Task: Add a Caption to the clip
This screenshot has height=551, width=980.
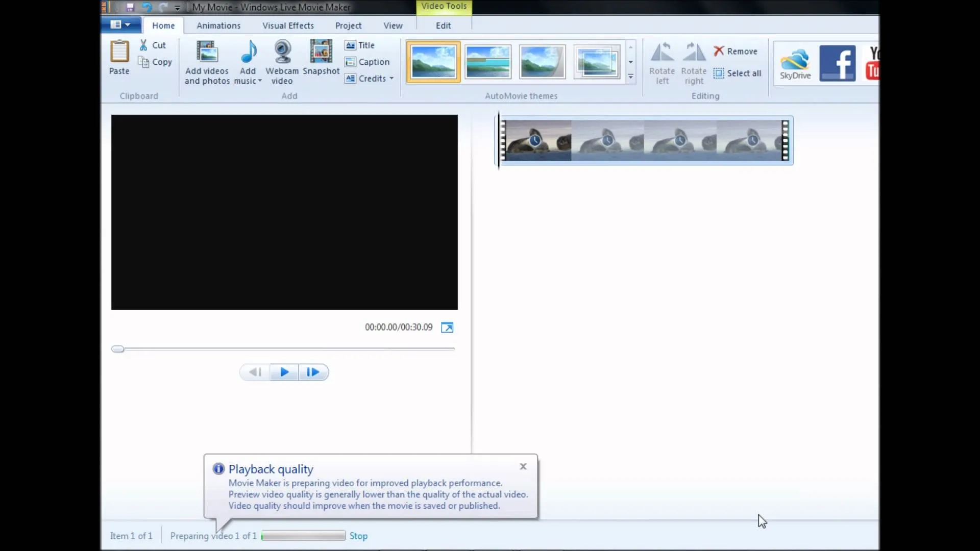Action: click(x=367, y=62)
